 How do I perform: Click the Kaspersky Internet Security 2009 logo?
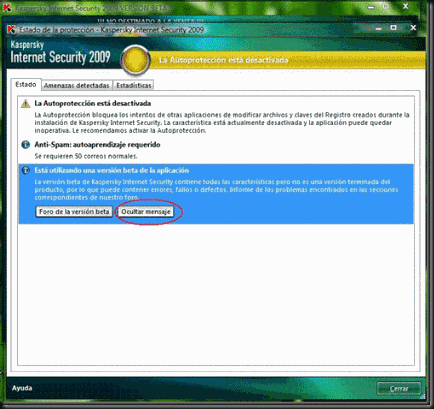point(60,53)
